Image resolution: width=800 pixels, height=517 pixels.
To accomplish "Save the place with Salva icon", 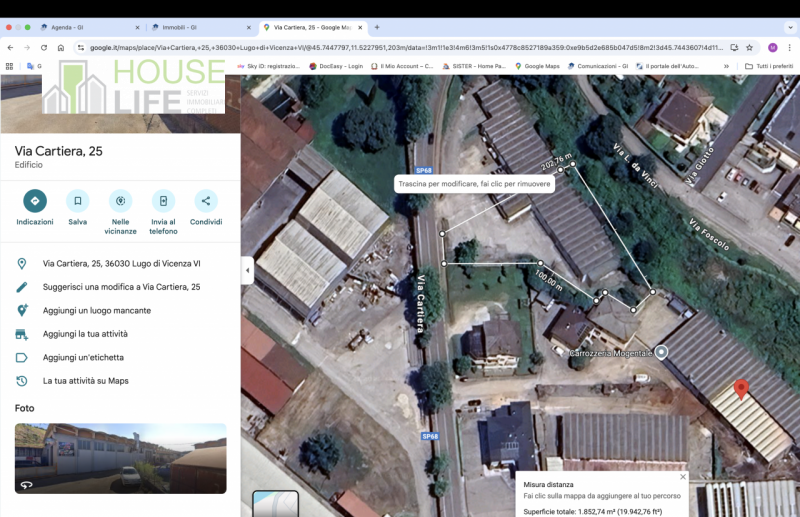I will [78, 200].
